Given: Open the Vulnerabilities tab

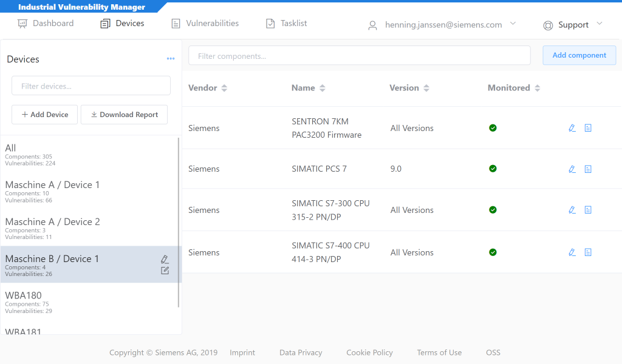Looking at the screenshot, I should 205,24.
